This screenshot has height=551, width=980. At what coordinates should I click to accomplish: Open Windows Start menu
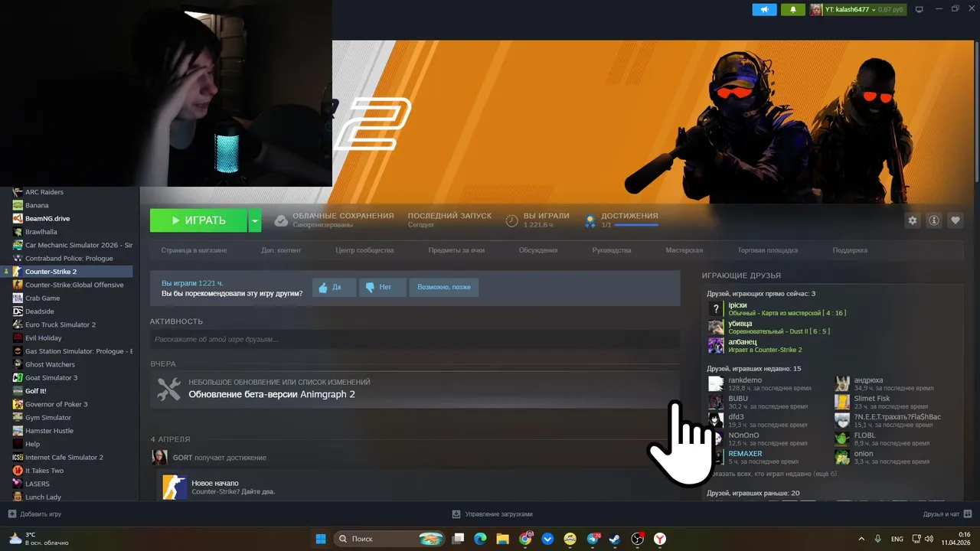(321, 539)
